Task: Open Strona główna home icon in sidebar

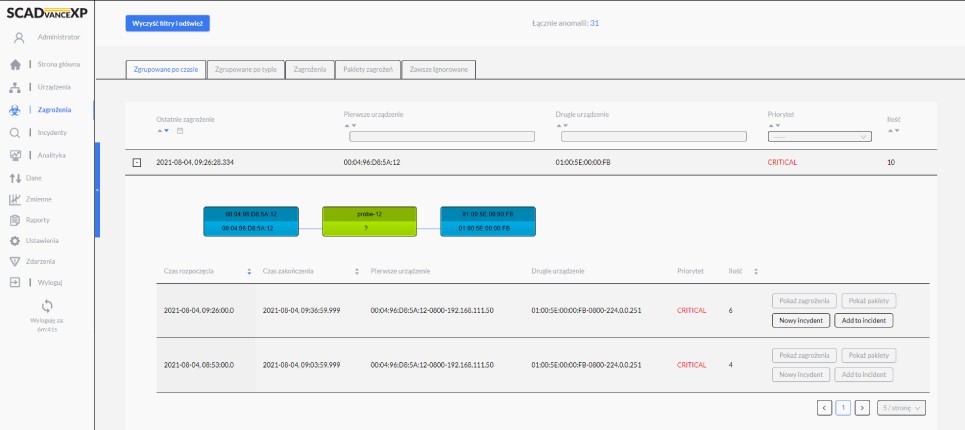Action: (x=16, y=64)
